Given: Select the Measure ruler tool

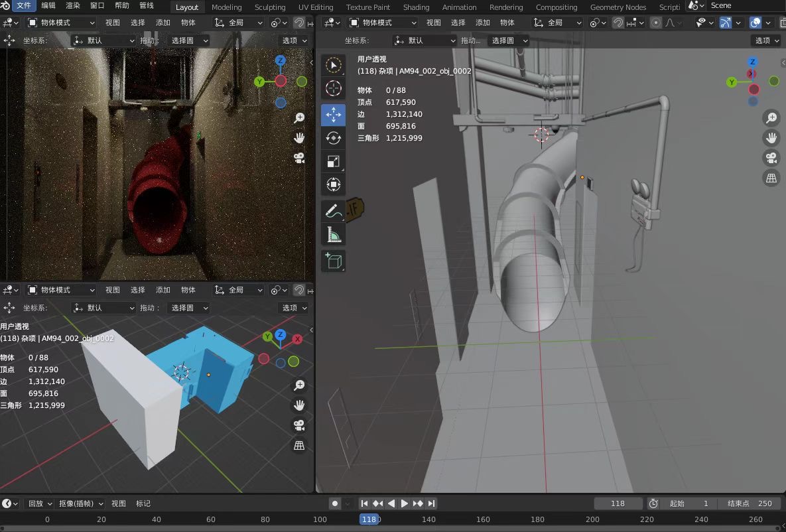Looking at the screenshot, I should coord(334,235).
